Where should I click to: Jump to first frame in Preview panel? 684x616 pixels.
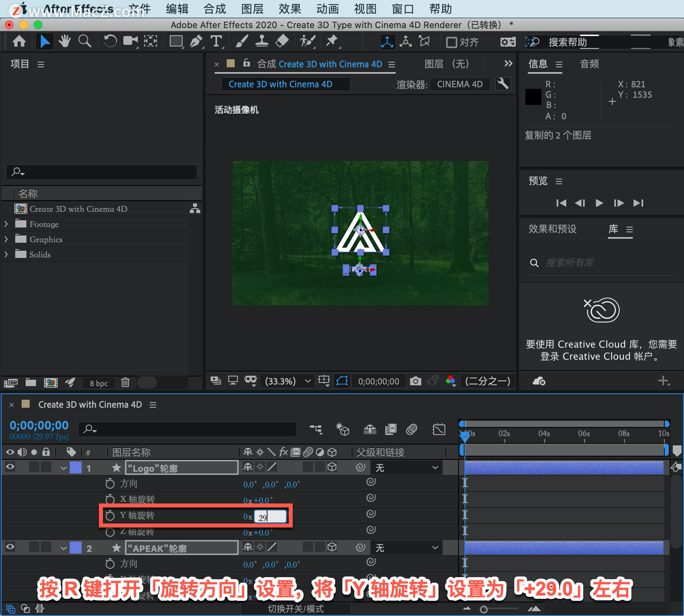(561, 203)
